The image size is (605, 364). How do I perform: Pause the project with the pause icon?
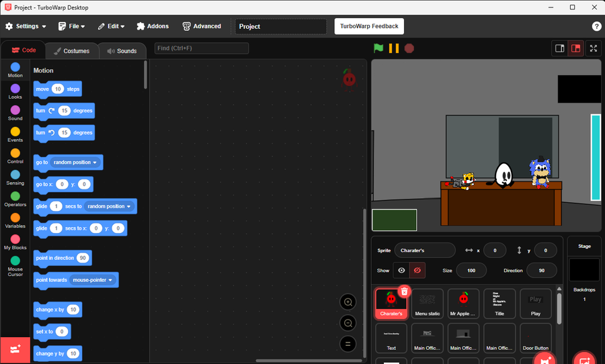(x=393, y=48)
